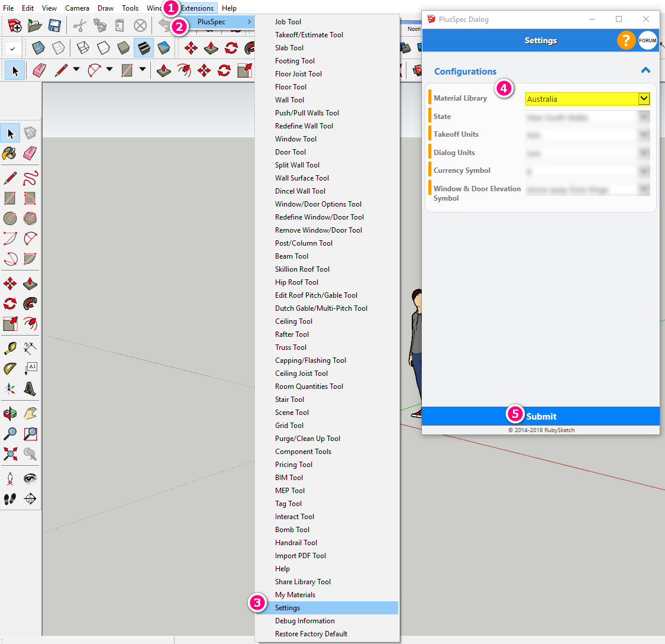Open the File menu
The width and height of the screenshot is (665, 644).
point(8,8)
